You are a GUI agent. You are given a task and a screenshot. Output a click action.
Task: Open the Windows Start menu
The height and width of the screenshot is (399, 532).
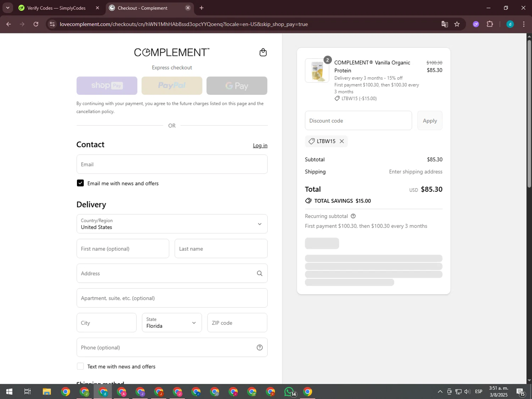pyautogui.click(x=9, y=392)
